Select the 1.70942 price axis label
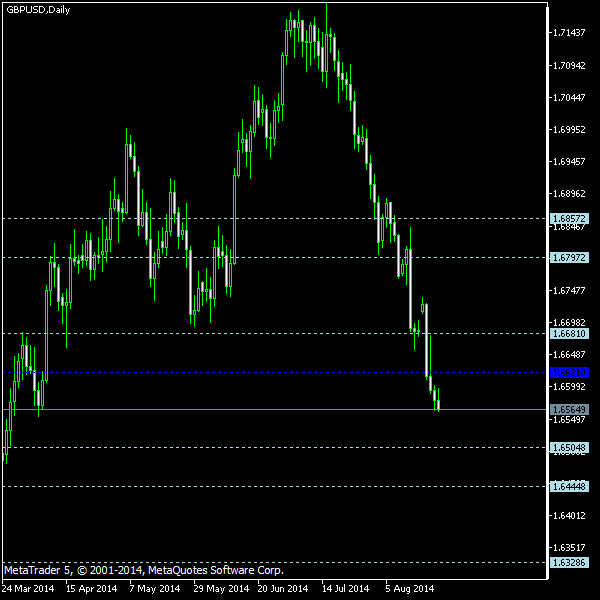Screen dimensions: 600x600 (x=569, y=66)
